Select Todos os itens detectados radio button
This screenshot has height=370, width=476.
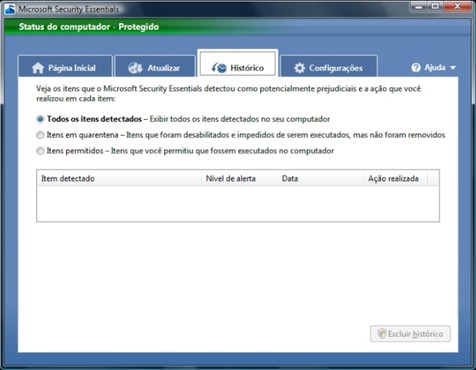click(x=40, y=119)
